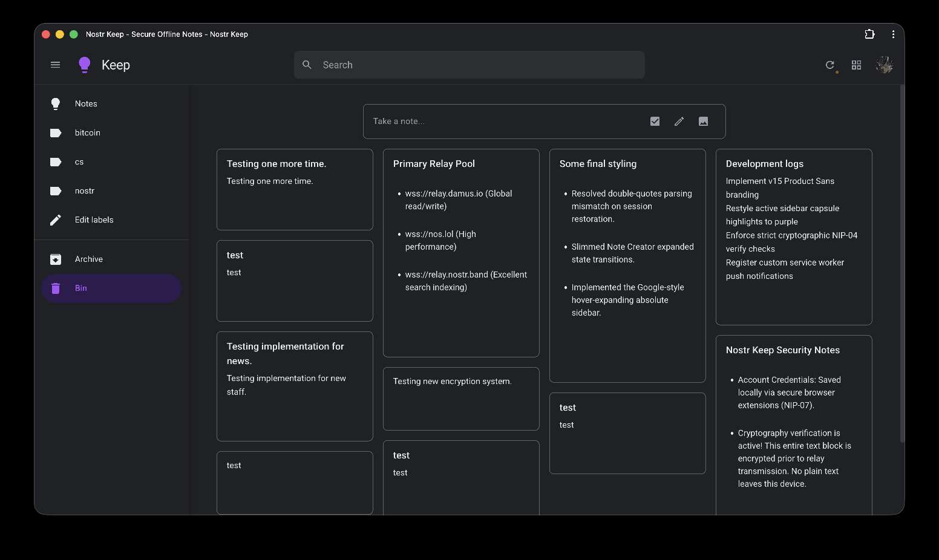
Task: Click the 'Implemented the Google-style' bullet
Action: [628, 300]
